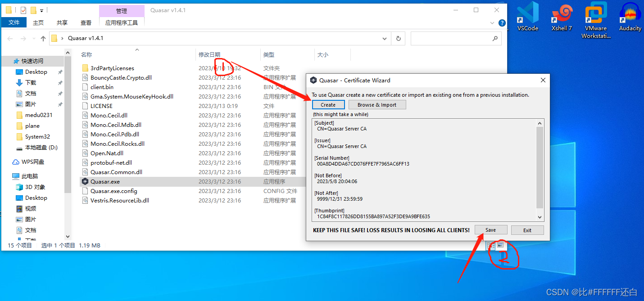Screen dimensions: 644x301
Task: Open the 文件 menu tab
Action: tap(14, 22)
